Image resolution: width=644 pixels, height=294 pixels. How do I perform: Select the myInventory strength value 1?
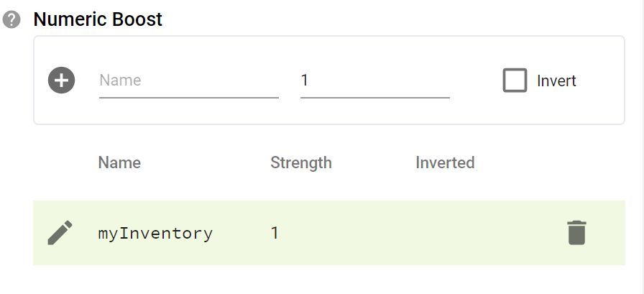point(275,233)
